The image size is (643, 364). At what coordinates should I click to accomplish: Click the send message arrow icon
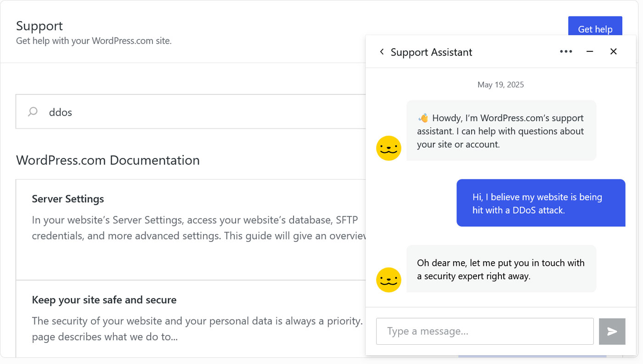pos(612,331)
